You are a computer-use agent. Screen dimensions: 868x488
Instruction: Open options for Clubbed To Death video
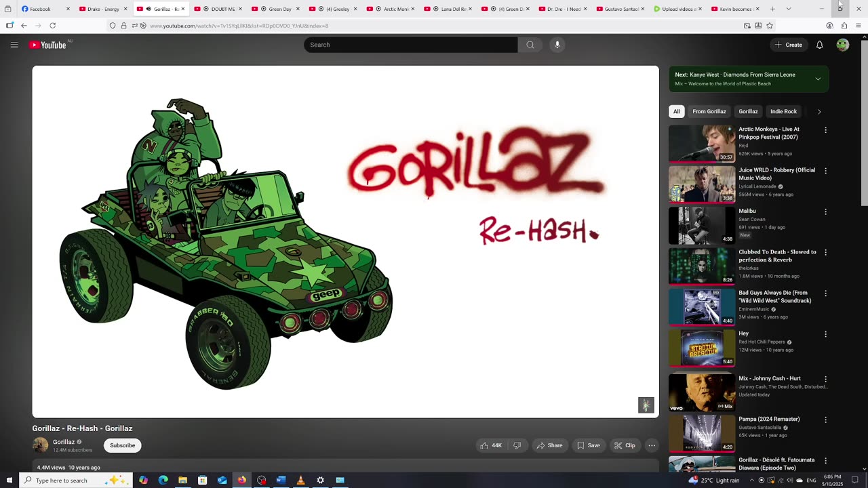(x=825, y=253)
